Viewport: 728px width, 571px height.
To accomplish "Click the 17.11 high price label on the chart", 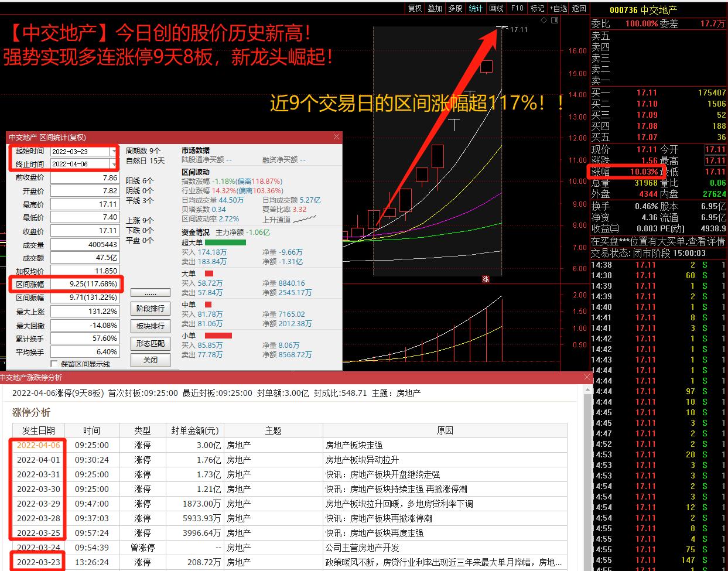I will pyautogui.click(x=519, y=29).
